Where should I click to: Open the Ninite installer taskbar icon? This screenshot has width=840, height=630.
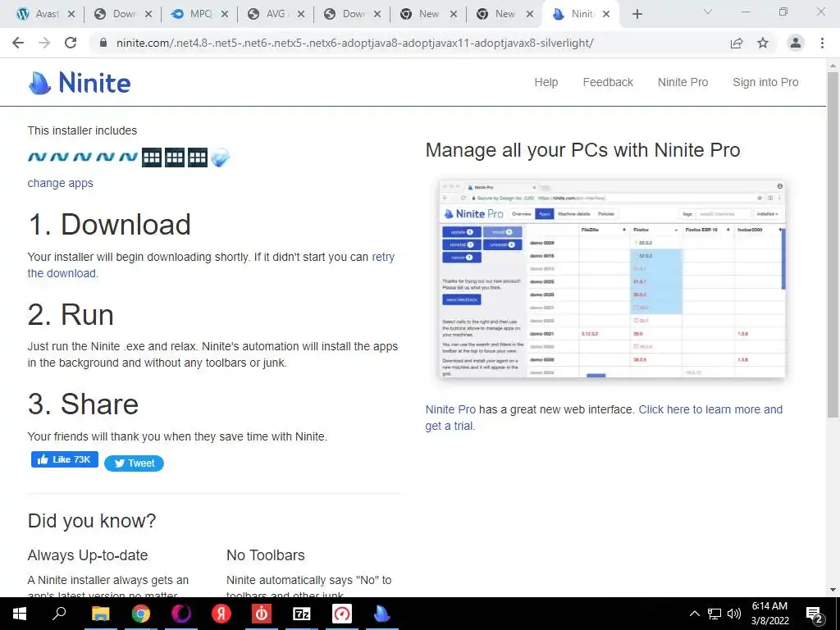[x=382, y=614]
